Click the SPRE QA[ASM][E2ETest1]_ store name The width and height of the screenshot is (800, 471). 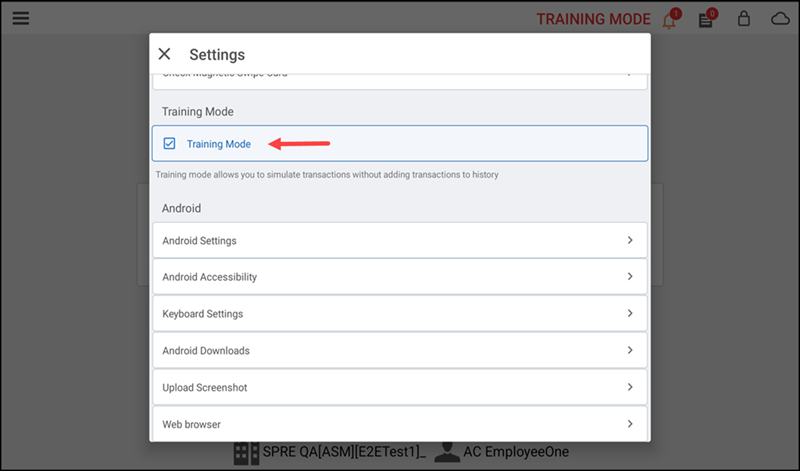pyautogui.click(x=344, y=452)
